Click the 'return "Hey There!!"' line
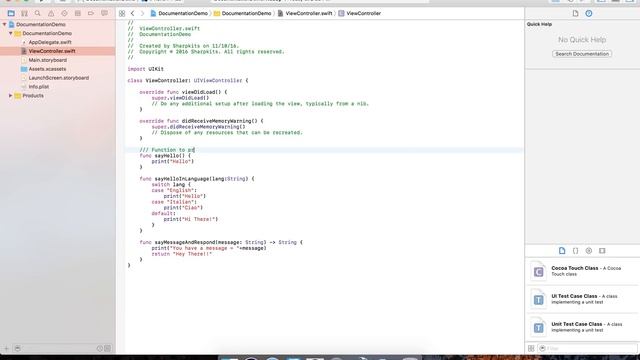The width and height of the screenshot is (640, 360). point(182,254)
